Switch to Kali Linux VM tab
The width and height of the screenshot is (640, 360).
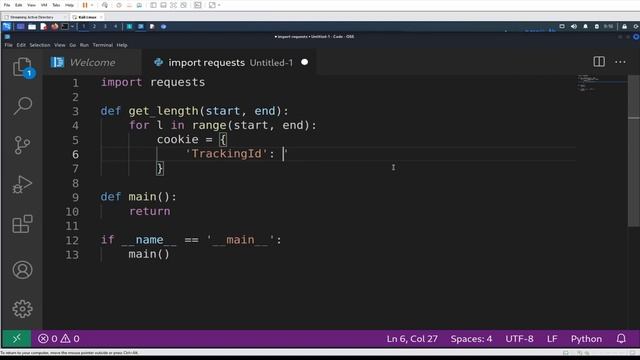87,17
